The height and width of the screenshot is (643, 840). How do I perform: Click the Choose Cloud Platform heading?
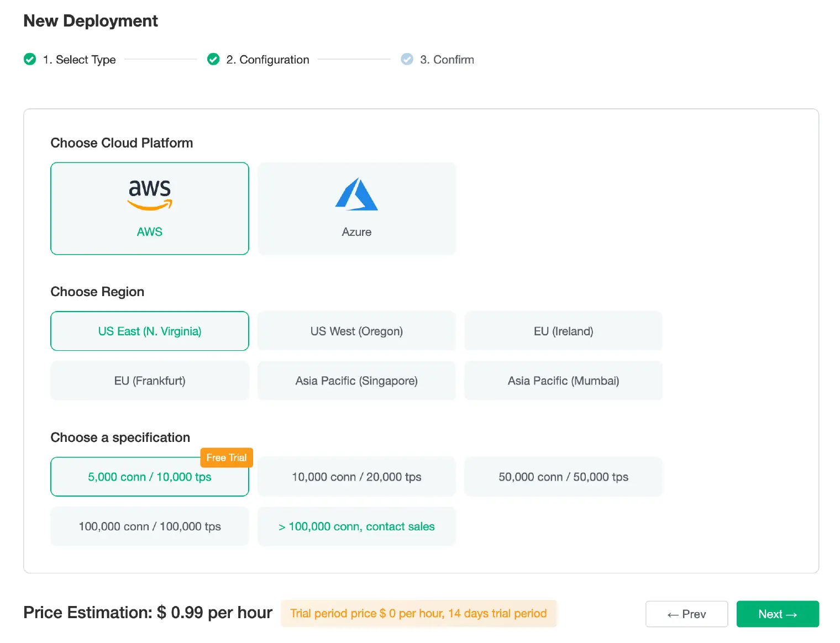[x=122, y=143]
